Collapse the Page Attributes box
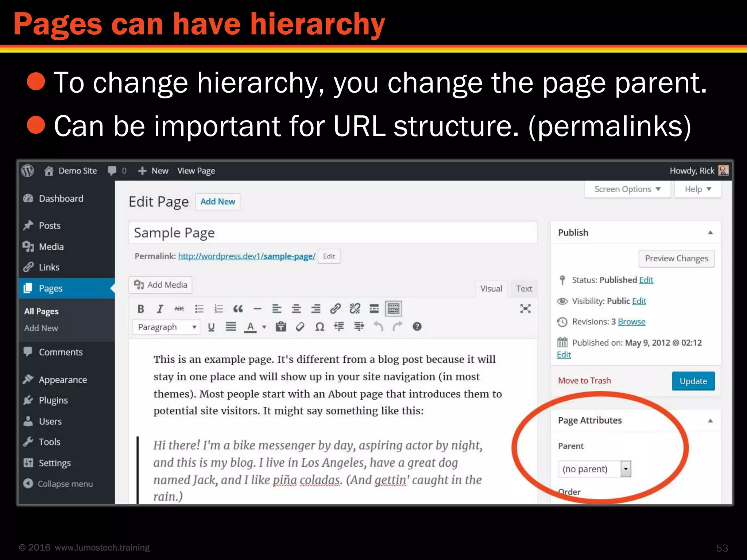The width and height of the screenshot is (747, 560). coord(710,421)
